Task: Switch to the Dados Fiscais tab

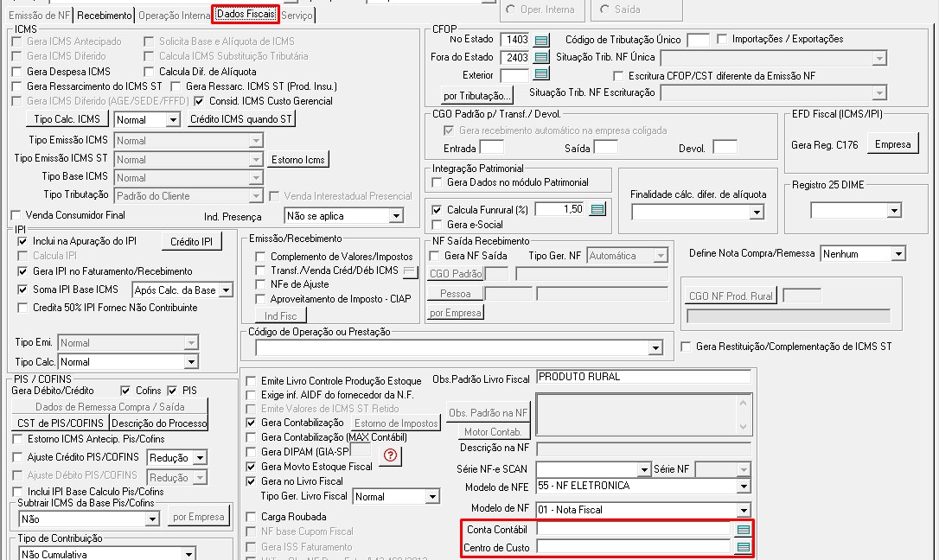Action: tap(246, 14)
